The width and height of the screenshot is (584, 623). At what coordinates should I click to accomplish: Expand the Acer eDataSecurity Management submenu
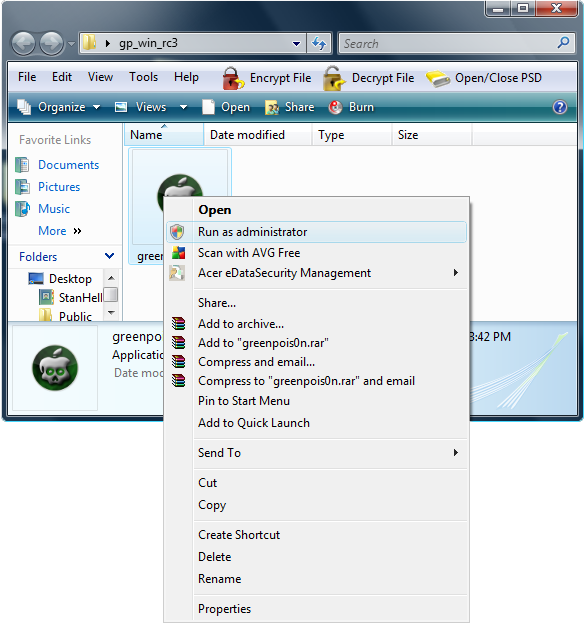(456, 273)
